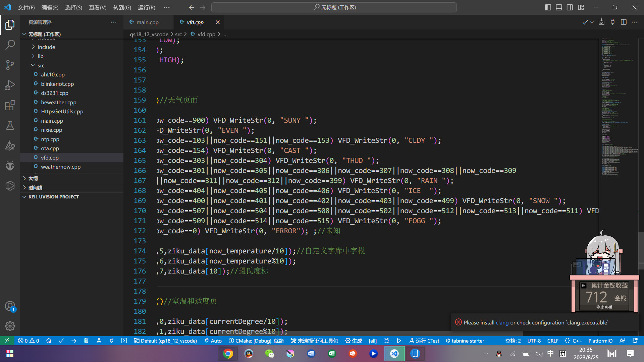Open the 文件(F) menu

pos(26,7)
